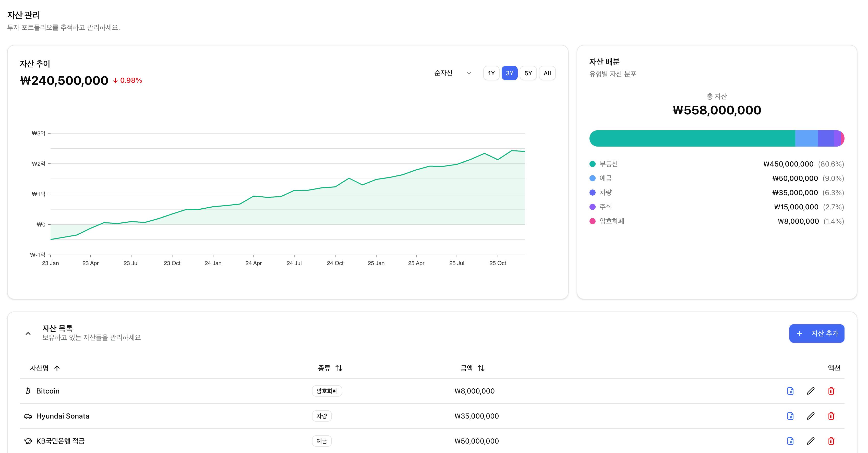
Task: Sort the table by 종류 column
Action: (330, 368)
